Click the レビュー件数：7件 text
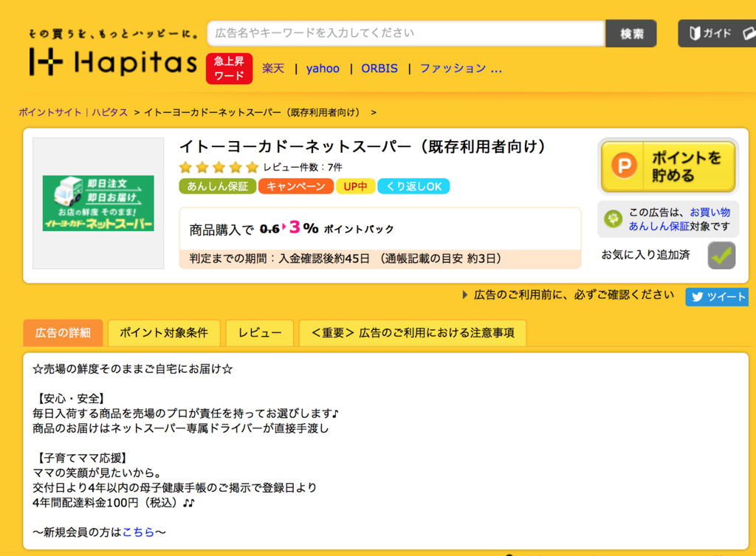The height and width of the screenshot is (556, 756). [302, 168]
